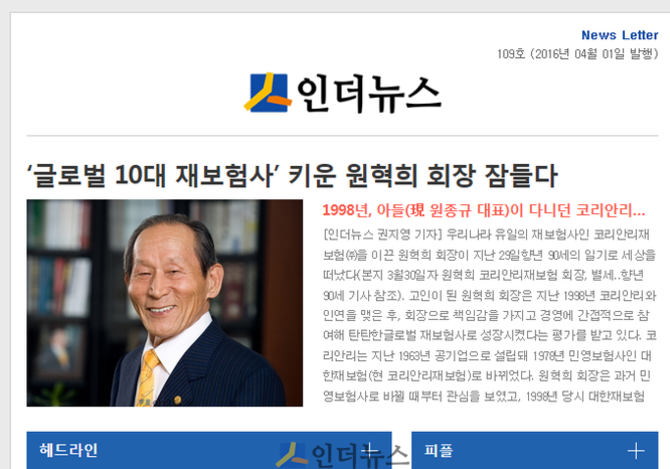Expand the 헤드라인 section with the plus icon
670x469 pixels.
point(369,451)
